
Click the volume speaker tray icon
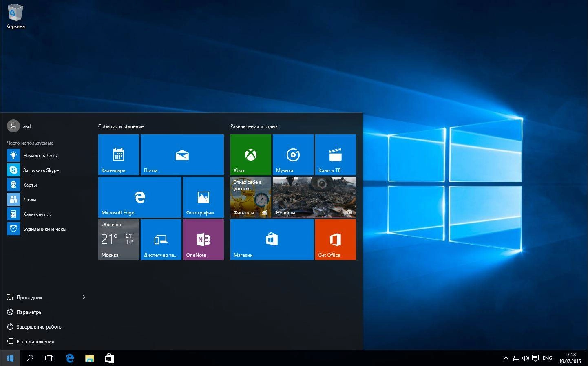click(525, 359)
